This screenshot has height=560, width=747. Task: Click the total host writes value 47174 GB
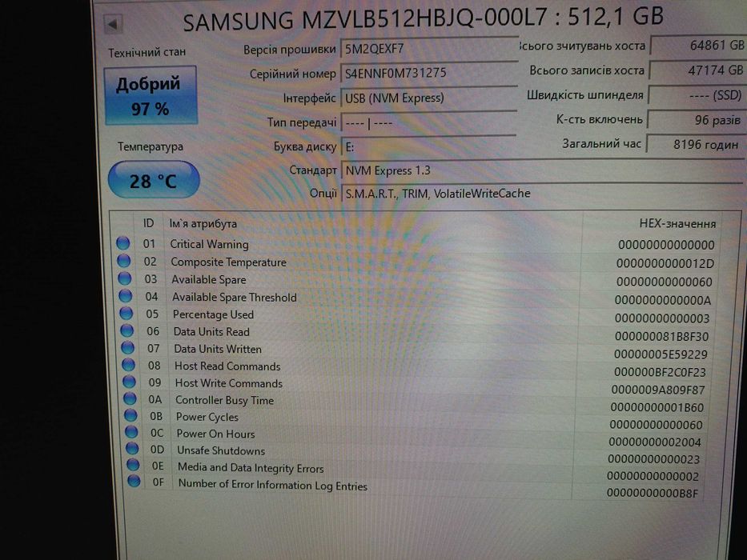(x=697, y=70)
